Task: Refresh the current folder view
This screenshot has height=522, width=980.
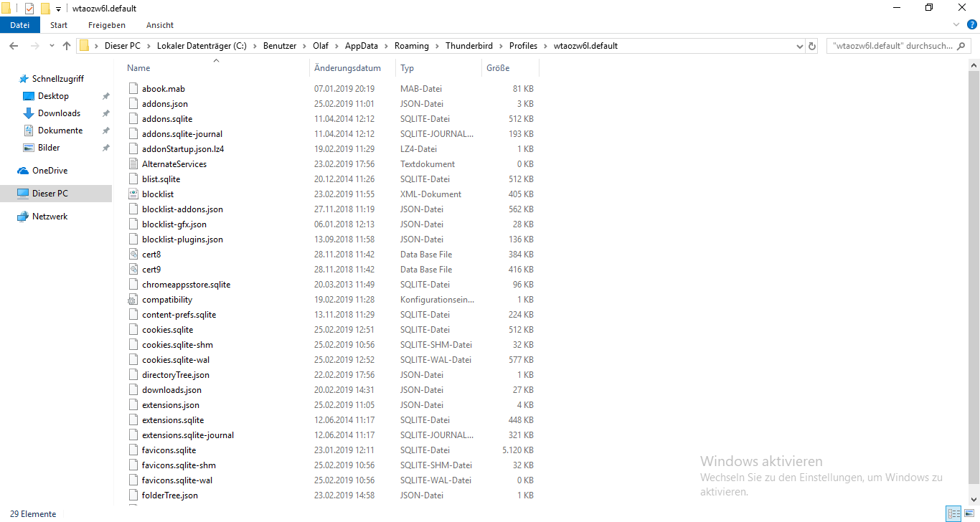Action: (x=812, y=46)
